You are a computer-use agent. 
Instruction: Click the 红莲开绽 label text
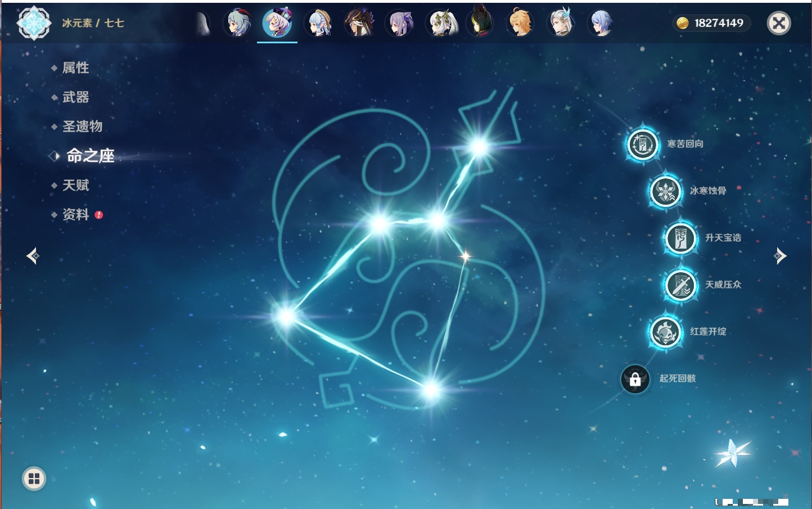point(708,331)
